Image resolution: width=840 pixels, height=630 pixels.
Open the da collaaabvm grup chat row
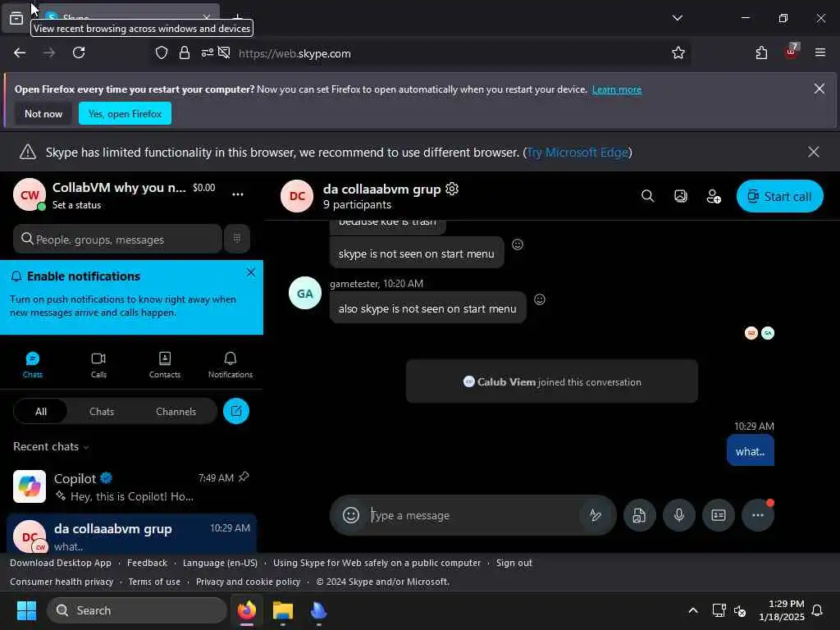click(131, 535)
